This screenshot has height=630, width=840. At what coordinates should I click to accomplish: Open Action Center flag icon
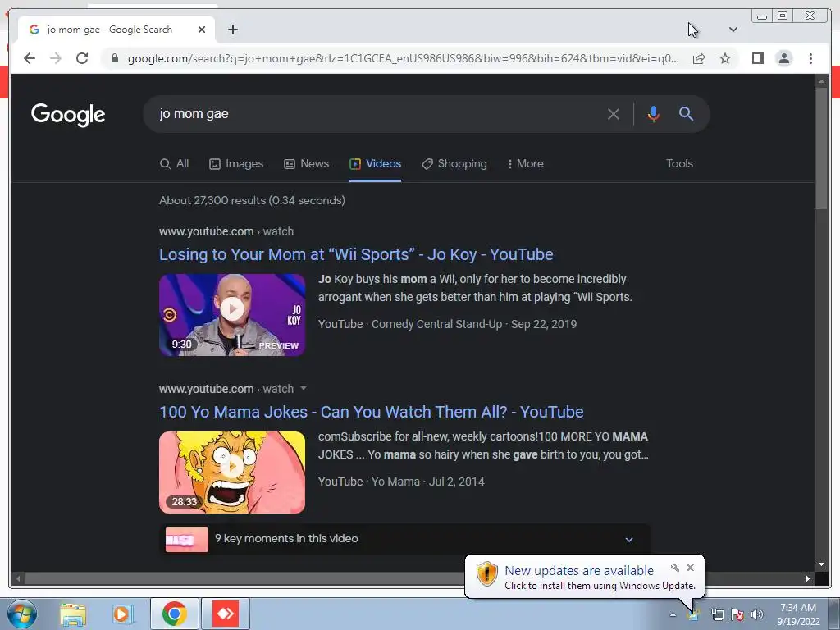737,614
